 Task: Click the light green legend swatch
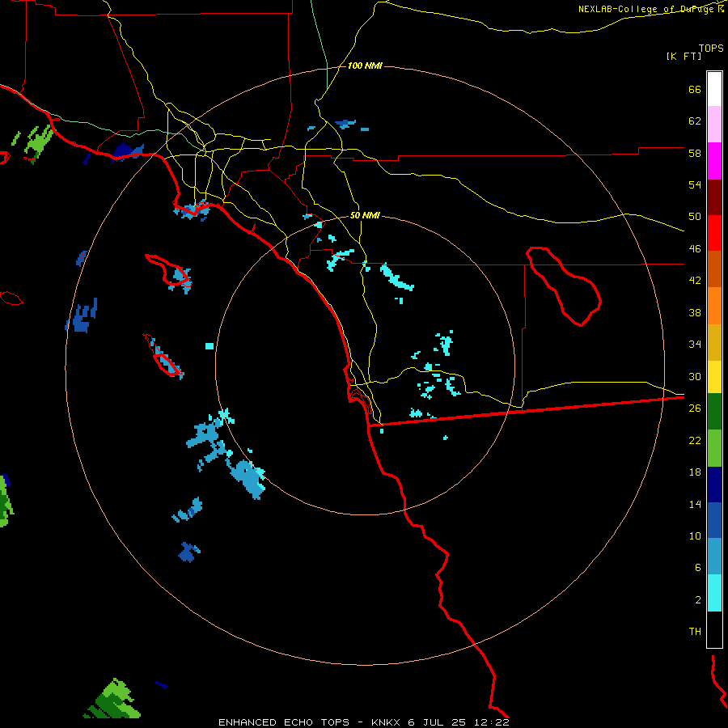[x=714, y=448]
